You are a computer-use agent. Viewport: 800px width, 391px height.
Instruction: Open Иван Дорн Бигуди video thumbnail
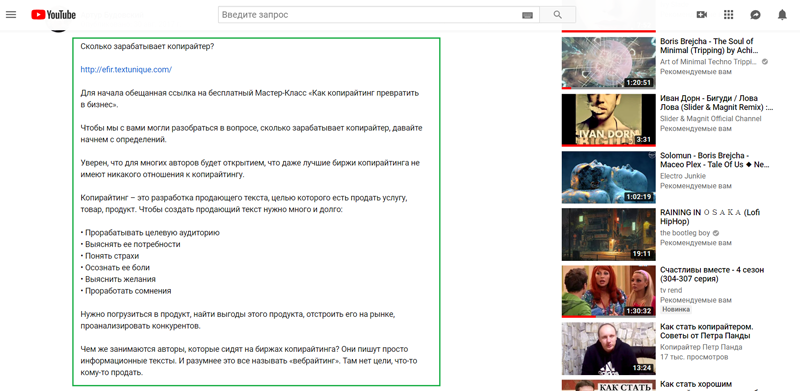608,119
